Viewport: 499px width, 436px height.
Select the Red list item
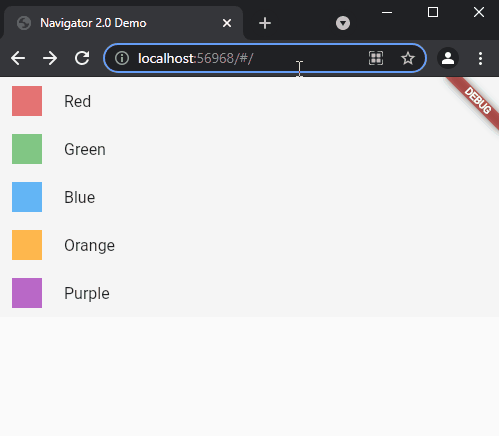pos(249,101)
